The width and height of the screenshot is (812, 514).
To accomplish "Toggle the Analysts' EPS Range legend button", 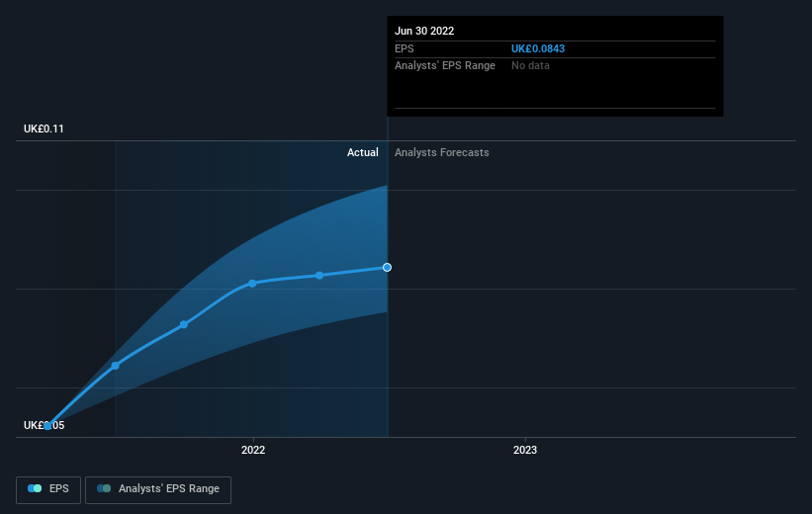I will [158, 489].
